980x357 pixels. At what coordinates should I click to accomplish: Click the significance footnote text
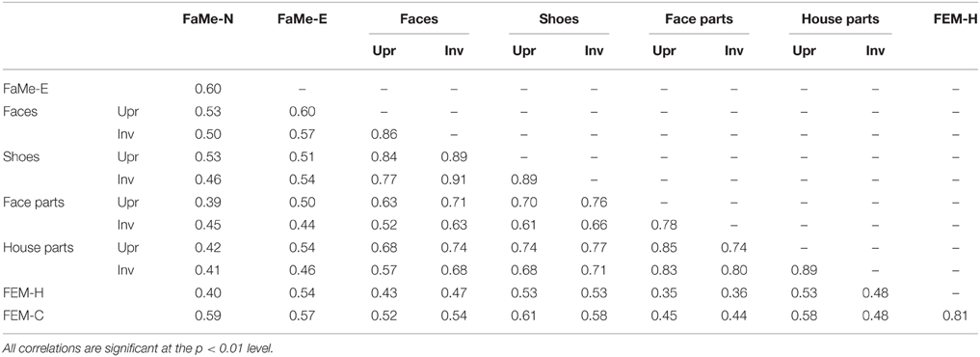138,344
